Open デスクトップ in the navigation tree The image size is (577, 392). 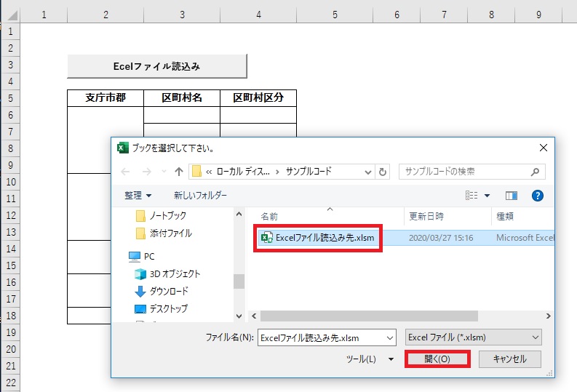pyautogui.click(x=162, y=308)
